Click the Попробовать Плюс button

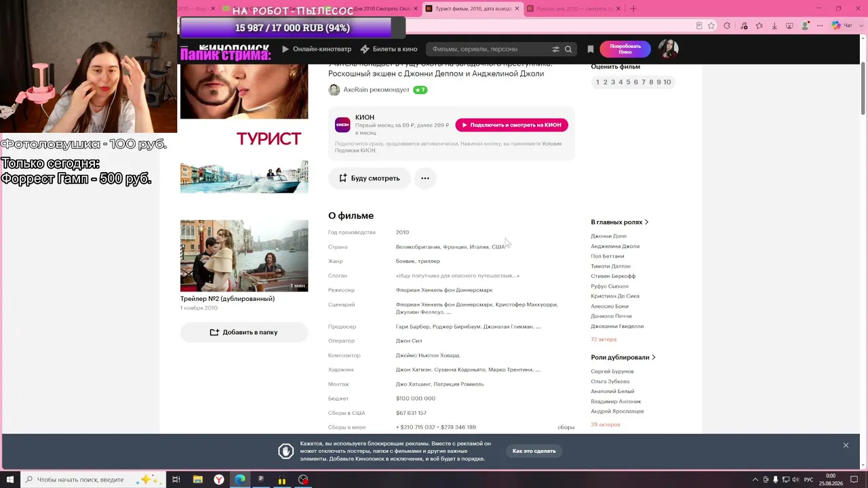pos(625,49)
